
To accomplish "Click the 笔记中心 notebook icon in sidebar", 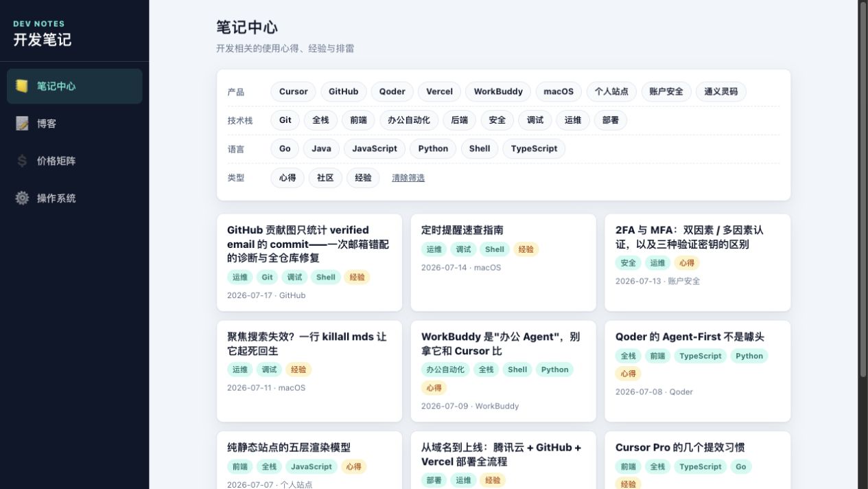I will point(22,87).
